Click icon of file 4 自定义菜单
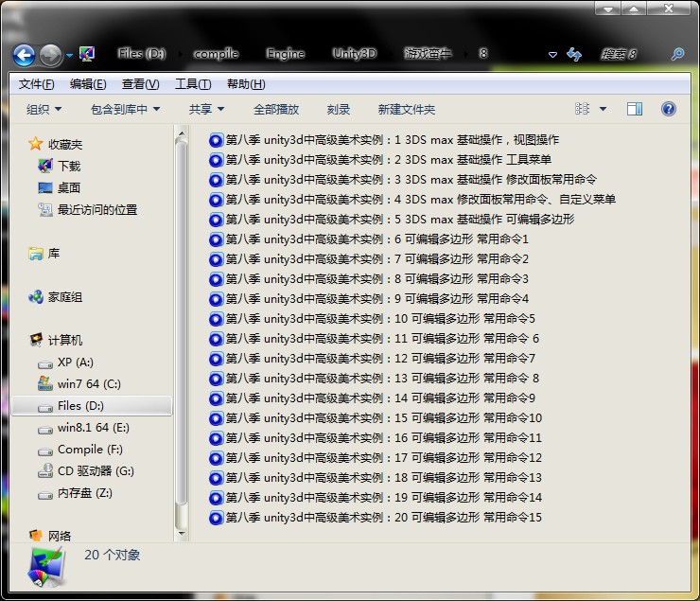This screenshot has height=601, width=700. click(x=216, y=200)
